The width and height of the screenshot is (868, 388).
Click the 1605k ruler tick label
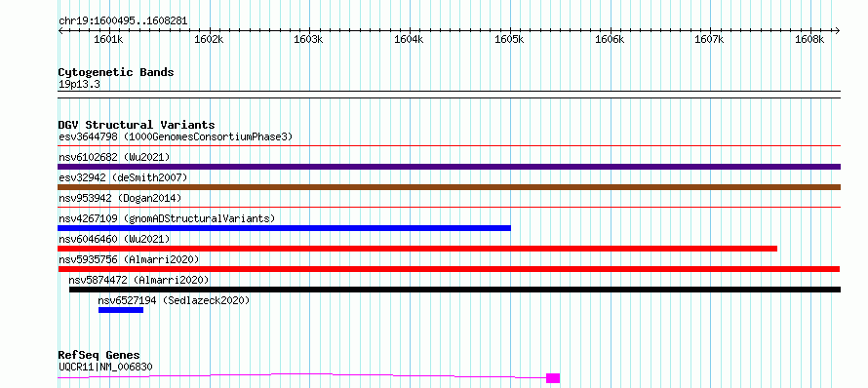[x=509, y=40]
